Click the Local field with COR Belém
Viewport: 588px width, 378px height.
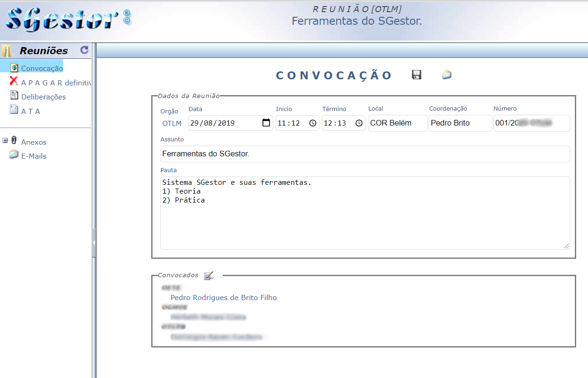398,123
